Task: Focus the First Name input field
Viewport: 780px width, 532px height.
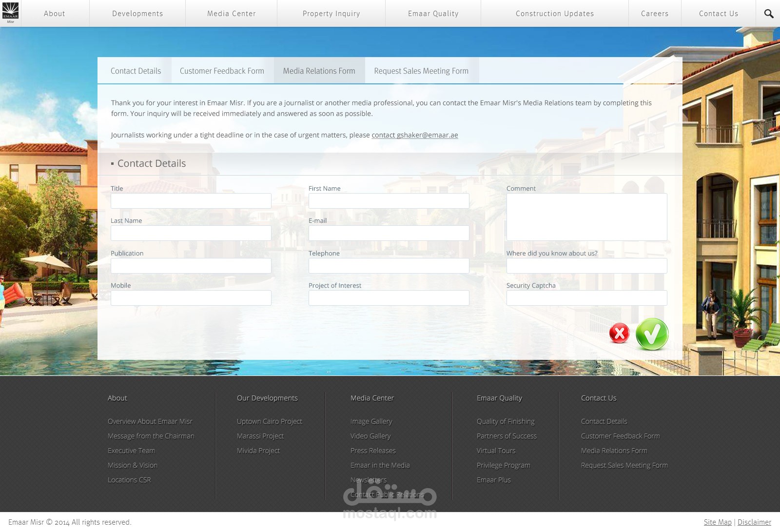Action: click(x=389, y=201)
